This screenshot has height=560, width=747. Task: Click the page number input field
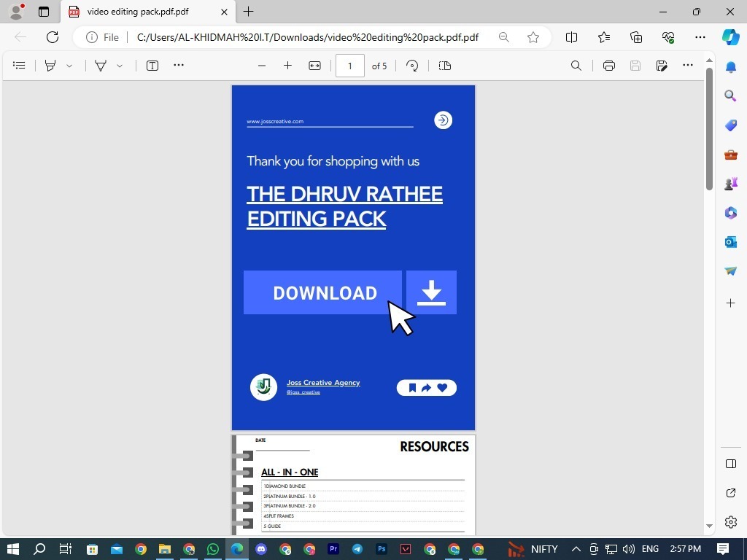tap(350, 66)
